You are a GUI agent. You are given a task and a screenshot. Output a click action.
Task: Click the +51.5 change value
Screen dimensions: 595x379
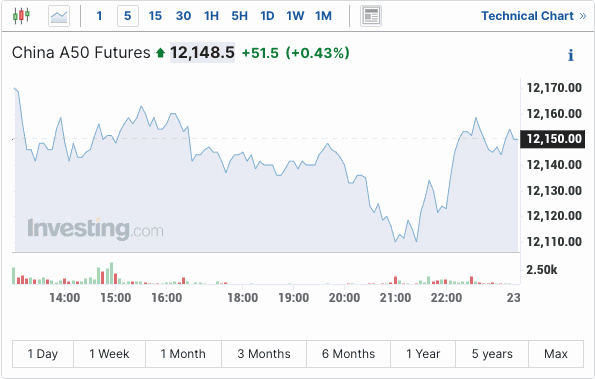[260, 53]
